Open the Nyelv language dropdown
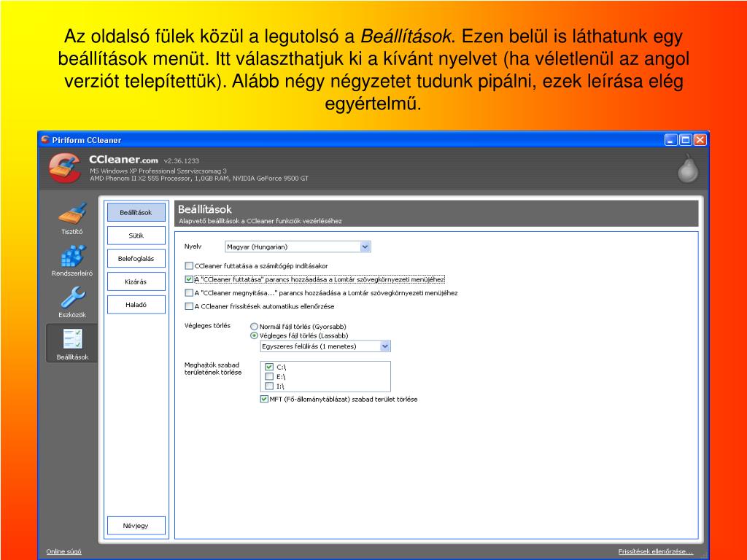This screenshot has height=560, width=747. [x=298, y=246]
